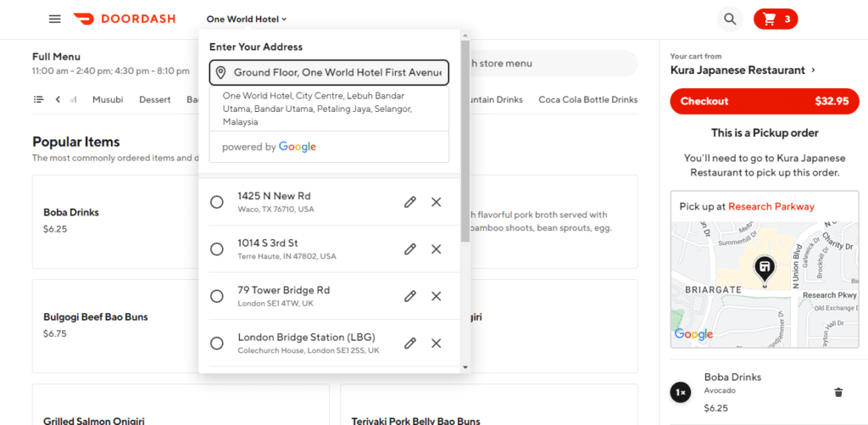Click the Full Menu hours heading

coord(56,57)
